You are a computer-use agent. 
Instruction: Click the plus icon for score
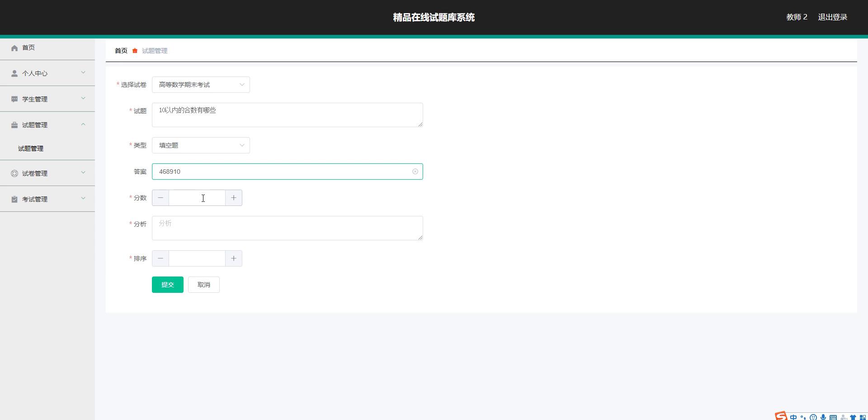coord(234,198)
